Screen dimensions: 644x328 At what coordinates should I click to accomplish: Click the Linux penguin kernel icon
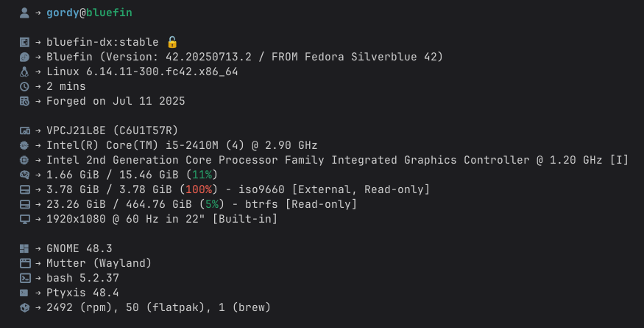(x=24, y=71)
